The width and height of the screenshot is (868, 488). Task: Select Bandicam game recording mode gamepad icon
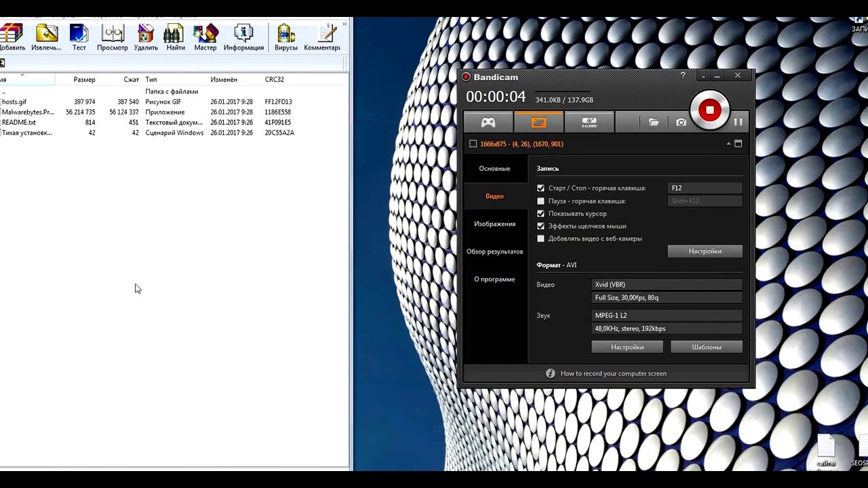pyautogui.click(x=488, y=122)
